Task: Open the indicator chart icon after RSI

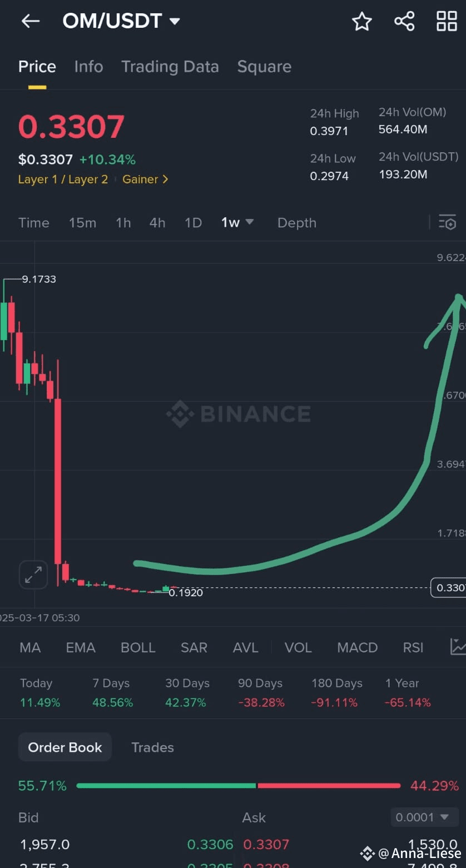Action: pyautogui.click(x=458, y=647)
